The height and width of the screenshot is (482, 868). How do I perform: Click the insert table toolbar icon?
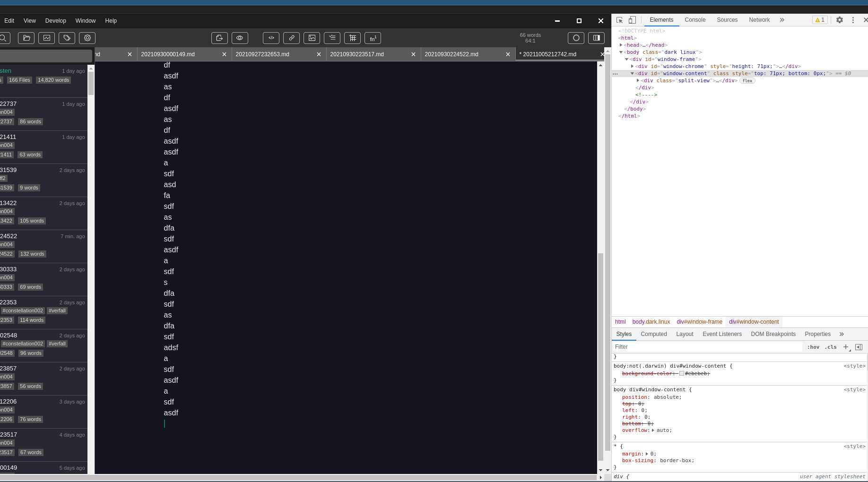(x=352, y=38)
